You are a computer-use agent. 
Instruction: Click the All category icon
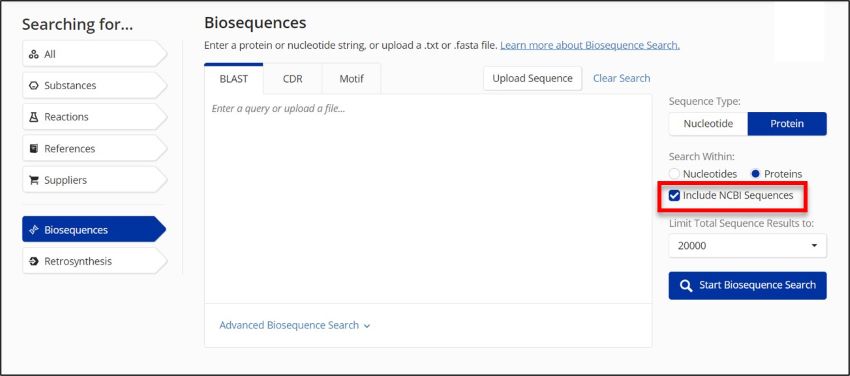coord(34,54)
